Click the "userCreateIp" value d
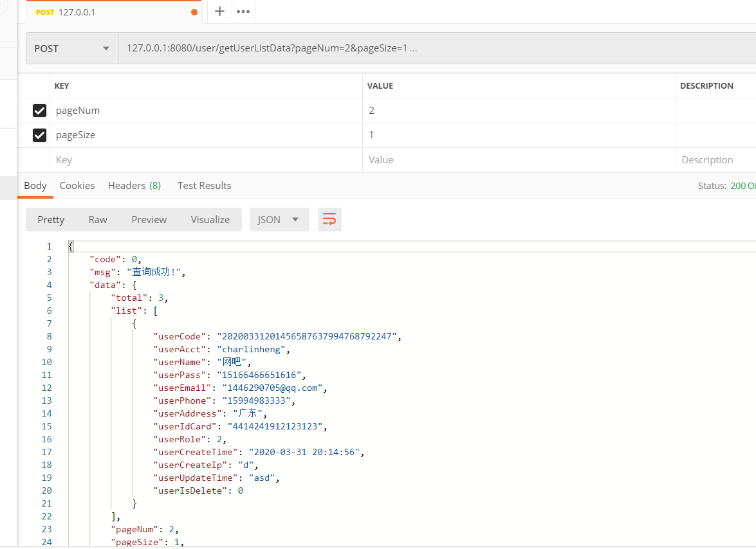 [245, 465]
